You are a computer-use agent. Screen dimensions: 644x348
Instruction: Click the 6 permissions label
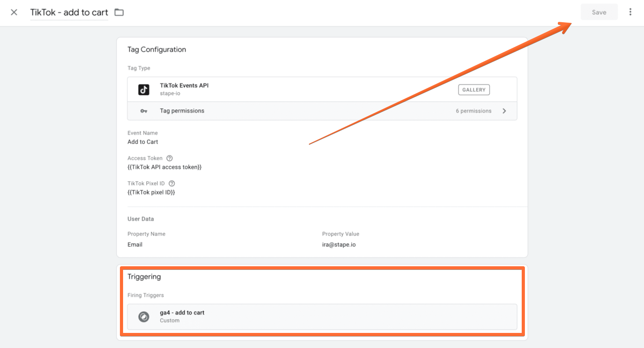(474, 111)
